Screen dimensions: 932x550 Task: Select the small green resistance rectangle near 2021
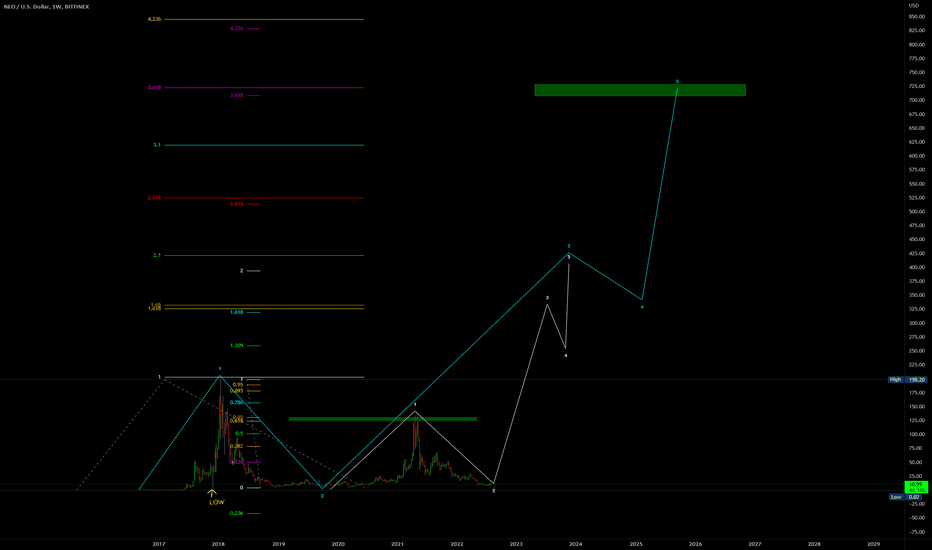point(383,419)
